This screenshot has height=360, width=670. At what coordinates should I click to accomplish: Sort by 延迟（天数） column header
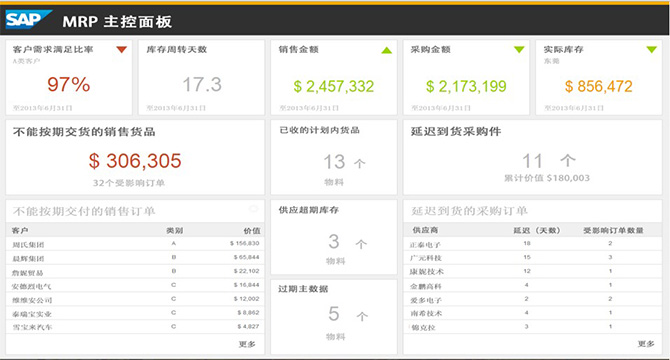pyautogui.click(x=537, y=231)
